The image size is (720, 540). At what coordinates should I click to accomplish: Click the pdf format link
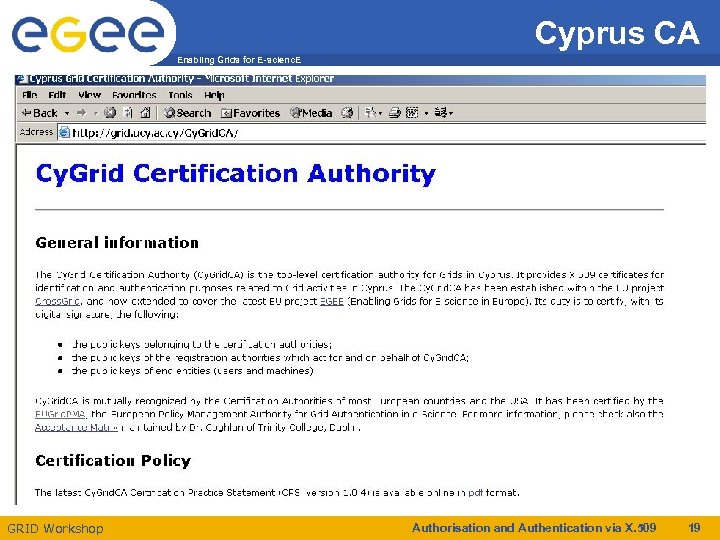click(x=476, y=493)
